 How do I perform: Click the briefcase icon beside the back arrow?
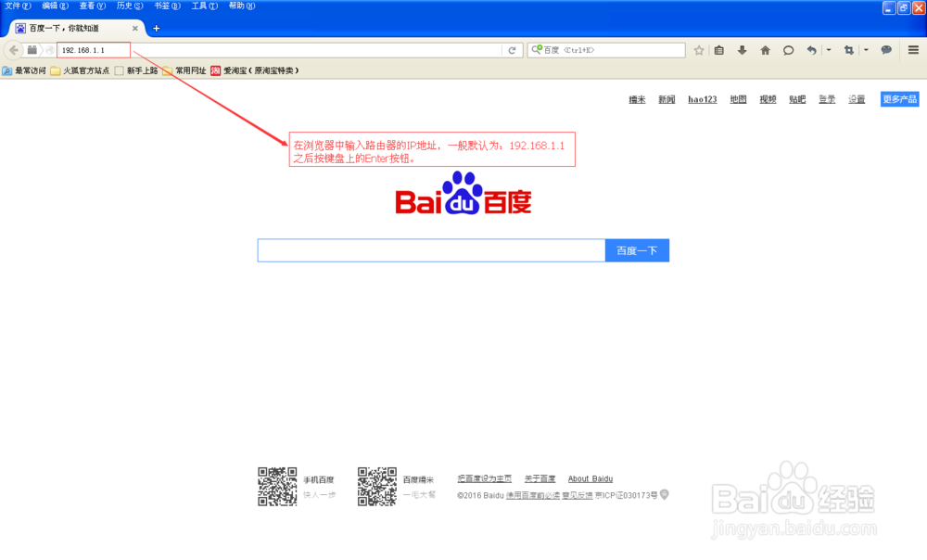32,50
